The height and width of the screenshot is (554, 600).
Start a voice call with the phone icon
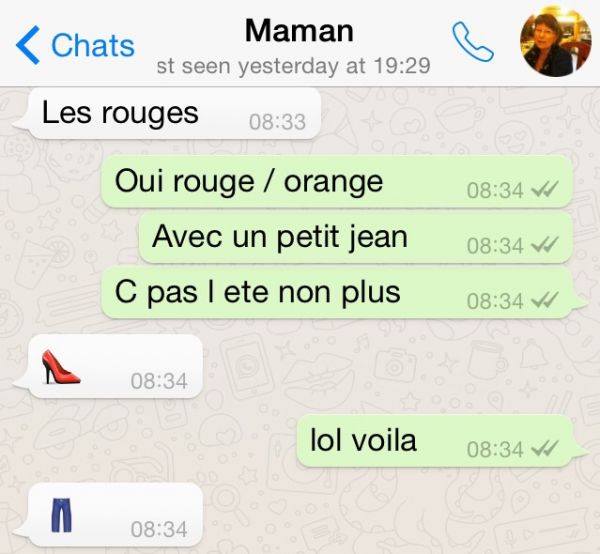click(x=473, y=42)
